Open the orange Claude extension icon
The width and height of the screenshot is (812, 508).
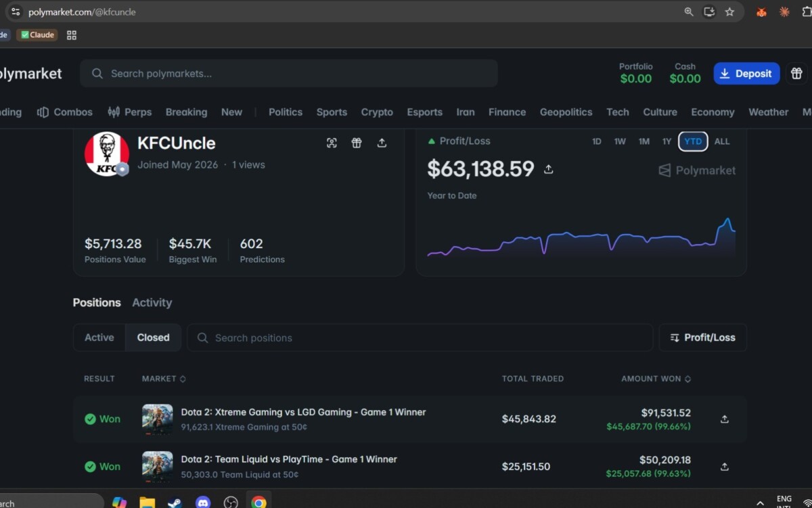(785, 11)
